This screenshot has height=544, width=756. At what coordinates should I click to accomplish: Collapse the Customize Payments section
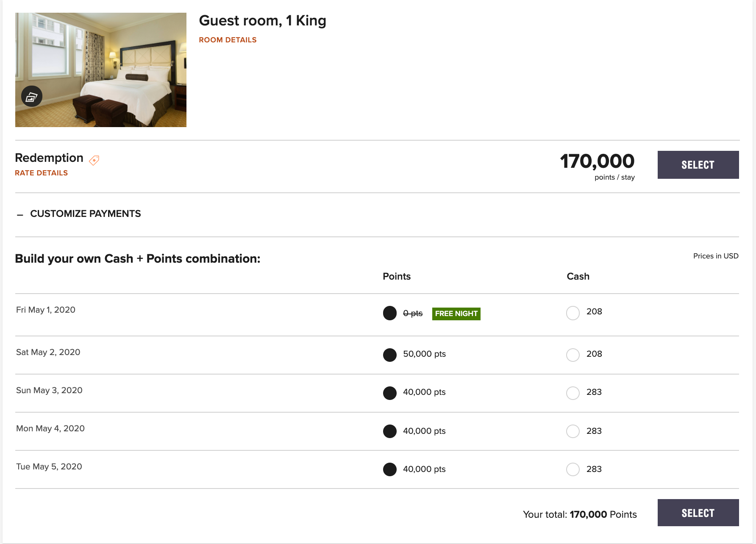[x=20, y=214]
